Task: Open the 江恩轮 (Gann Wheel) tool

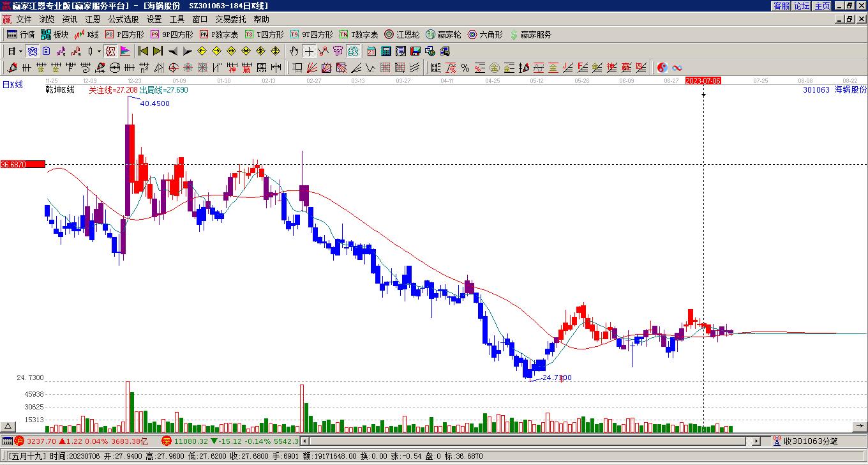Action: pyautogui.click(x=401, y=34)
